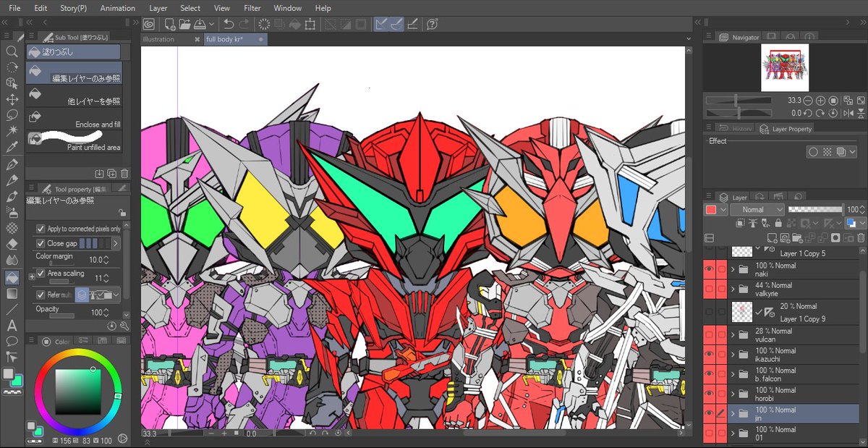Click Clip Studio launcher icon
The height and width of the screenshot is (448, 868).
coord(149,24)
